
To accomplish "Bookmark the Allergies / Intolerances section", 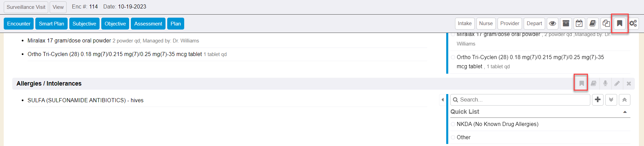I will tap(581, 84).
